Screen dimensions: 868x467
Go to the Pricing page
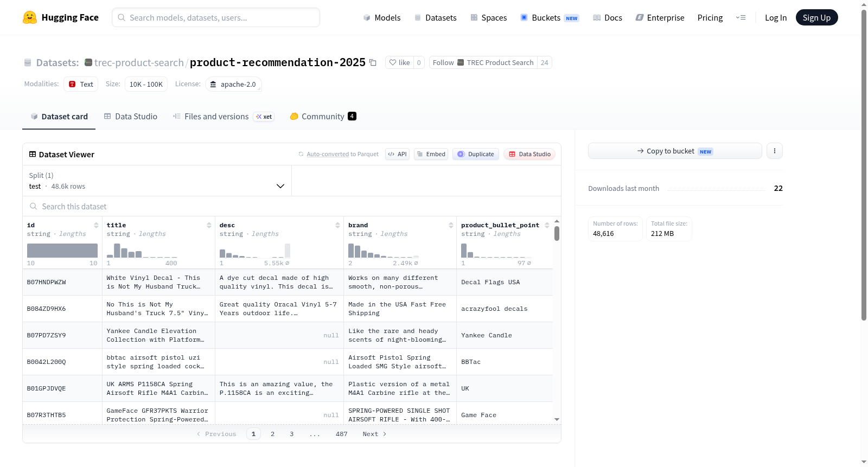(710, 17)
